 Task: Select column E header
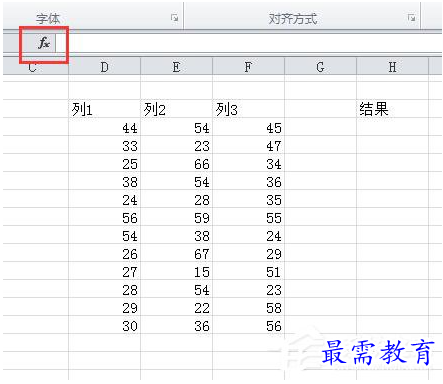pyautogui.click(x=177, y=67)
